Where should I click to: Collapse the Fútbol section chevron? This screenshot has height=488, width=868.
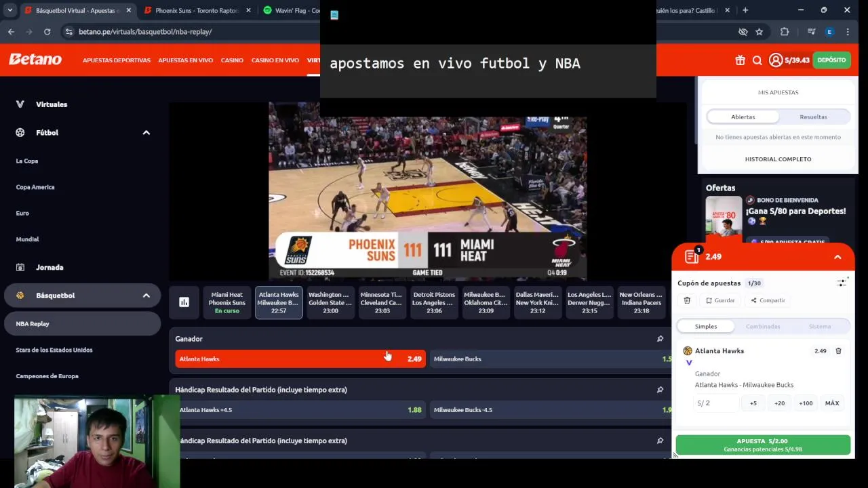point(146,133)
